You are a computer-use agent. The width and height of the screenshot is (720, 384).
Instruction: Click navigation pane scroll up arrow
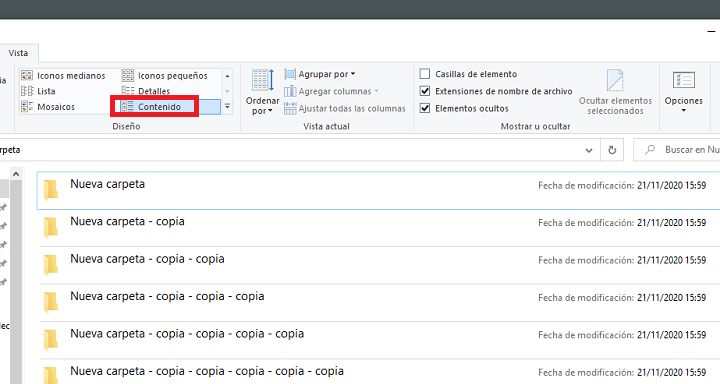(x=16, y=174)
